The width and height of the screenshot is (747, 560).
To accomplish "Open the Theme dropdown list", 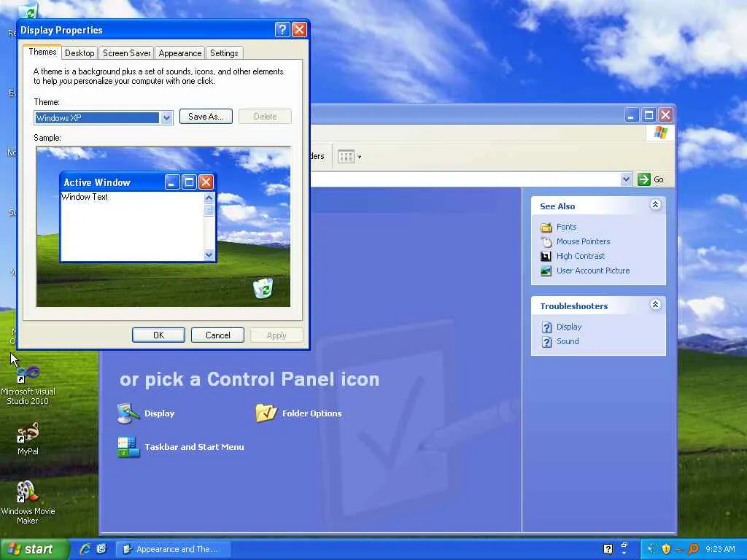I will tap(166, 117).
